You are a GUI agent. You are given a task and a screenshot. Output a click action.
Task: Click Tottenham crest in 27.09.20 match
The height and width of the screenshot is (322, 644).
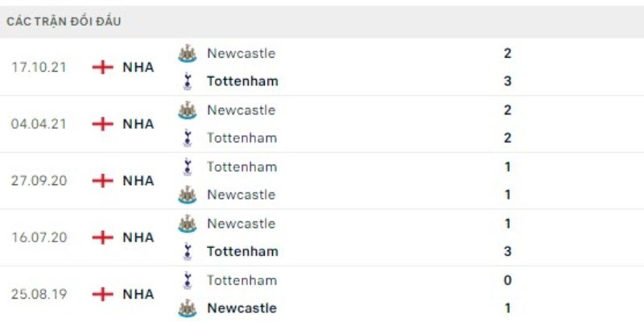pos(187,167)
